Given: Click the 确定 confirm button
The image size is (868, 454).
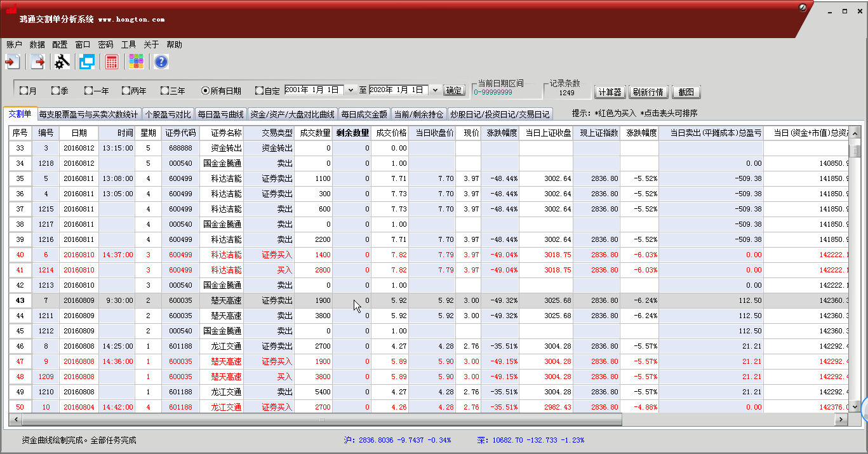Looking at the screenshot, I should click(454, 91).
